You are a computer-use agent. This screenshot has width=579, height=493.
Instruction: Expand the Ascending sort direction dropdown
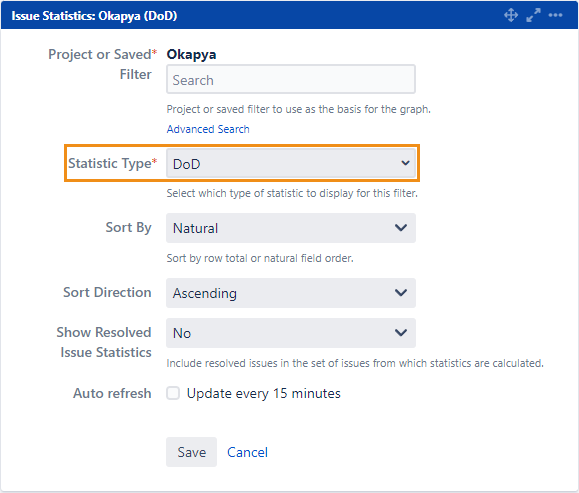[x=291, y=293]
